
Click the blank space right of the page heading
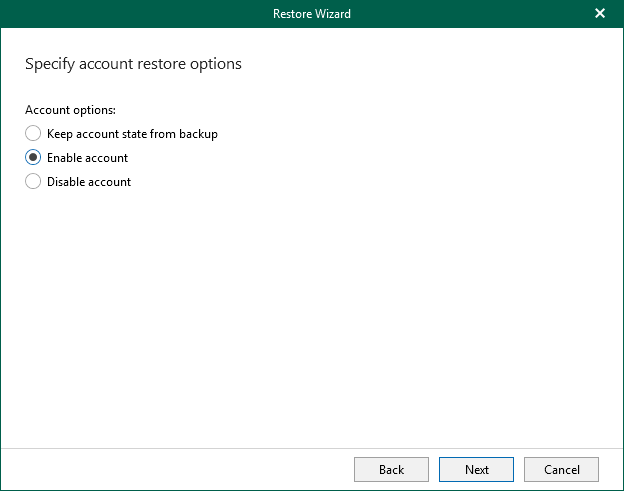click(430, 64)
